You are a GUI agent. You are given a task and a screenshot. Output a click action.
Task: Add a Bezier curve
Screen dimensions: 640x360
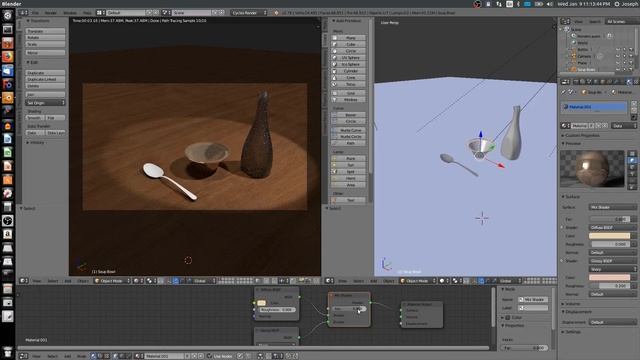(348, 115)
